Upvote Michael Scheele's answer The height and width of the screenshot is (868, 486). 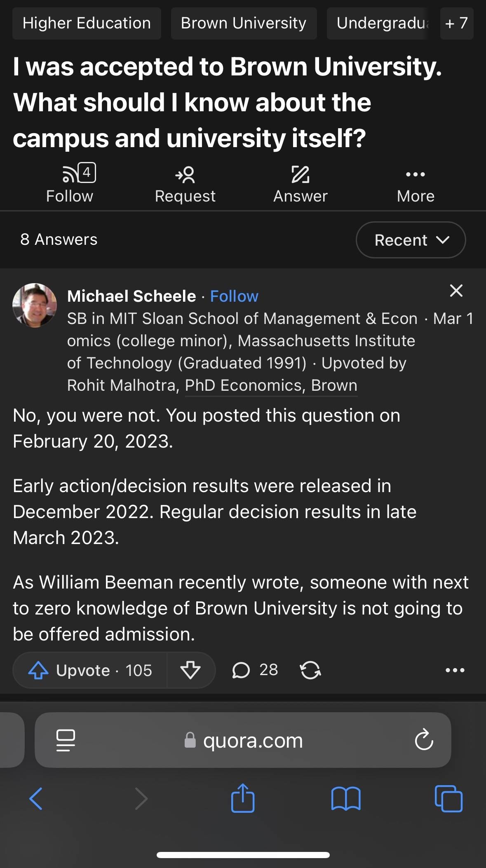[90, 670]
